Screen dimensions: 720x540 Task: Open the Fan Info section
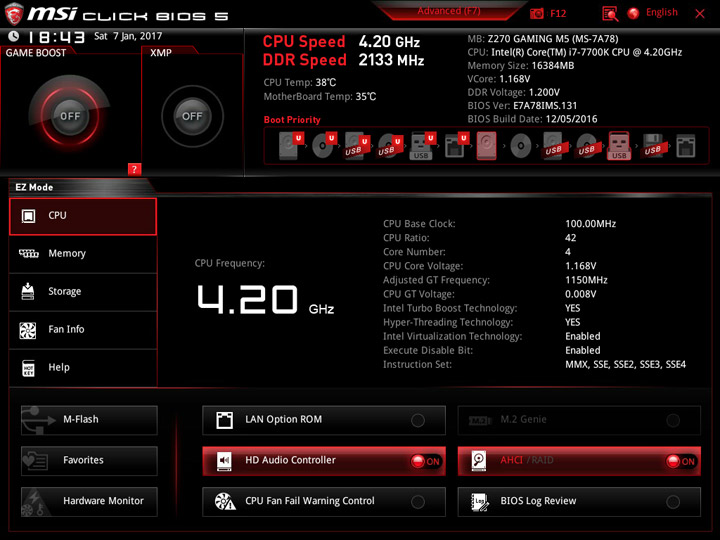tap(83, 330)
